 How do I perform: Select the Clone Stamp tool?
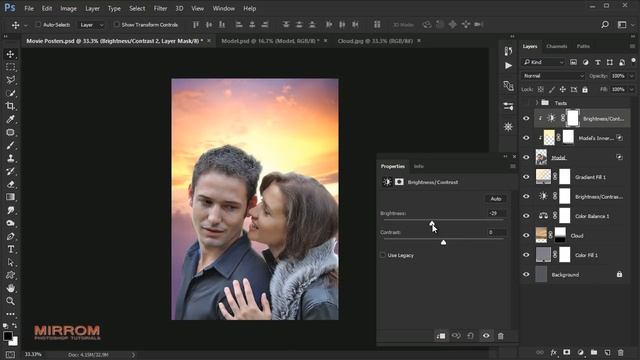11,158
